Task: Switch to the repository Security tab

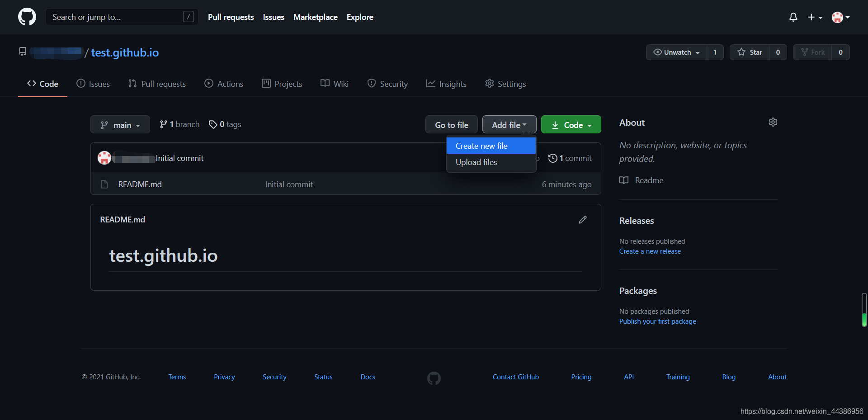Action: pos(387,84)
